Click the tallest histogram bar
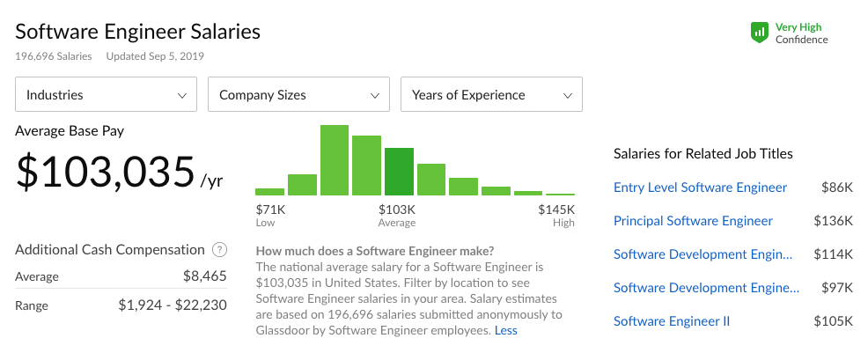The width and height of the screenshot is (868, 353). [335, 160]
